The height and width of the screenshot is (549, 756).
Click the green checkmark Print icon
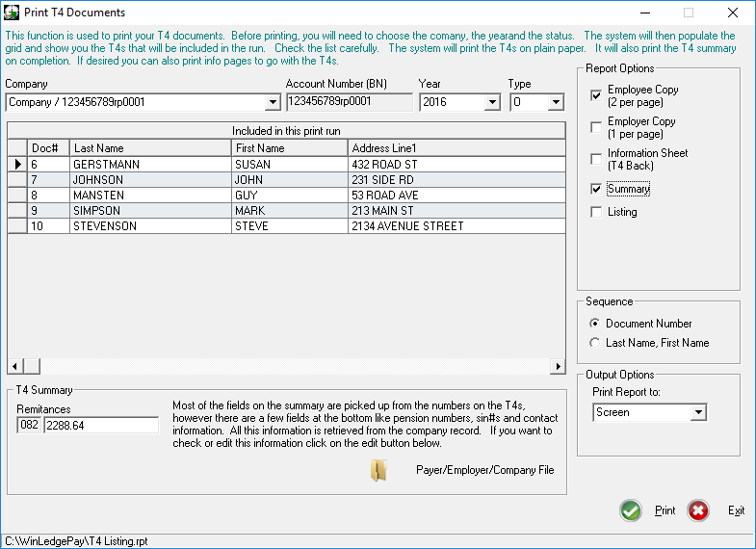click(x=631, y=510)
